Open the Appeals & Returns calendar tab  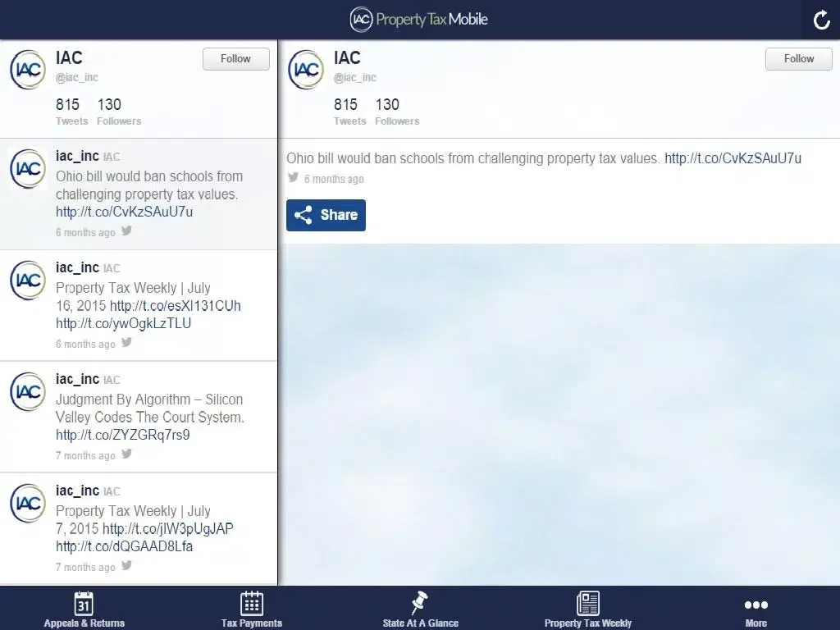pos(84,609)
